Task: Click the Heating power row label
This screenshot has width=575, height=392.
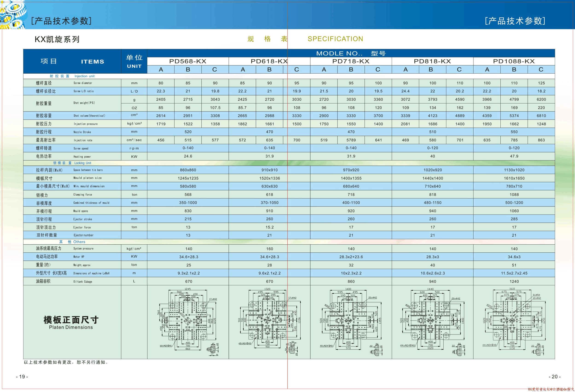Action: pos(82,156)
